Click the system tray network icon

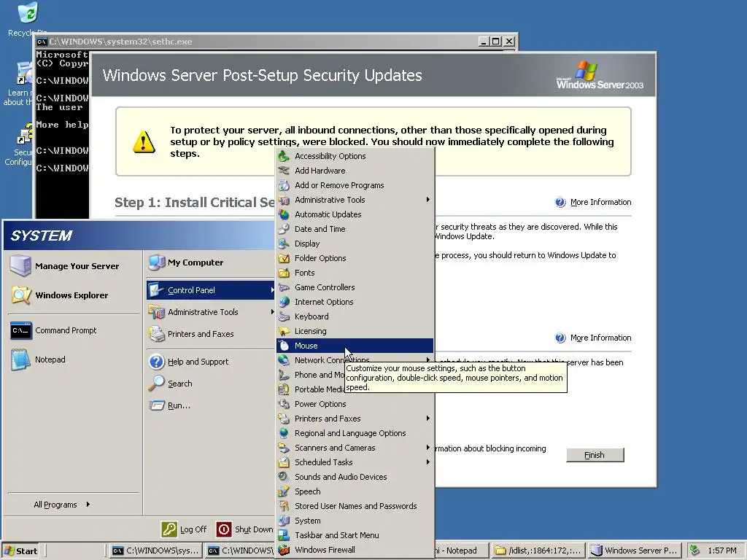[694, 551]
